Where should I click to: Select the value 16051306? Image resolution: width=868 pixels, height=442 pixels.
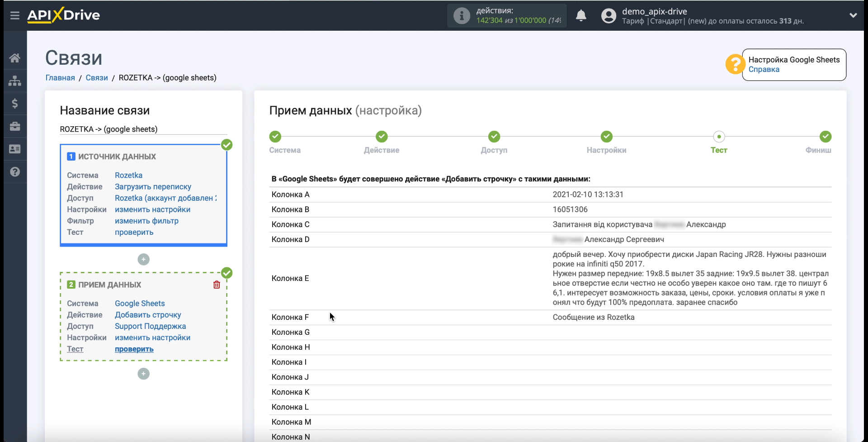pos(570,209)
